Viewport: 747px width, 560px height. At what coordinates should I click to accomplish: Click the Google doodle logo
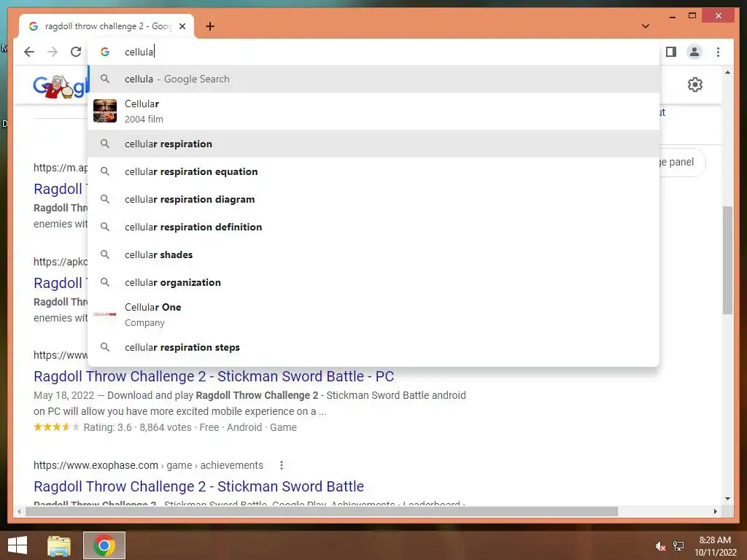pos(61,86)
